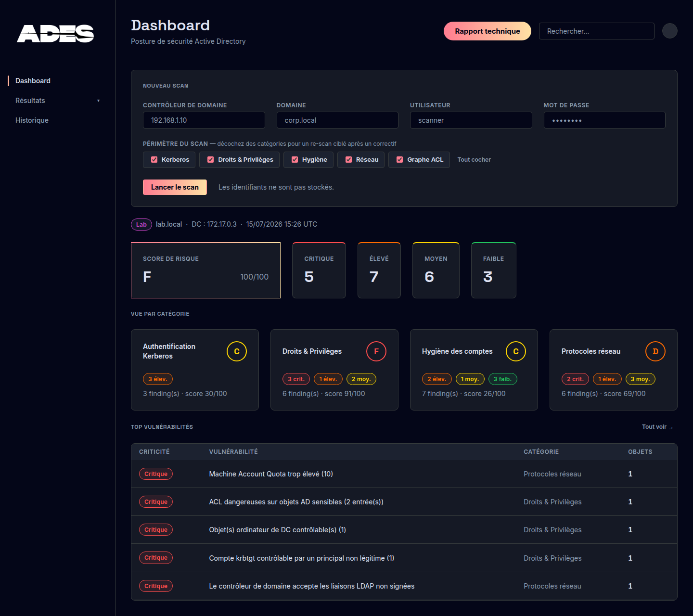Open the Élevé count card
693x616 pixels.
(379, 270)
